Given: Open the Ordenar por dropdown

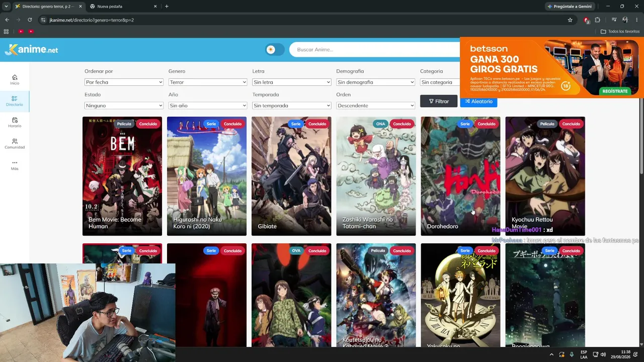Looking at the screenshot, I should click(x=124, y=82).
